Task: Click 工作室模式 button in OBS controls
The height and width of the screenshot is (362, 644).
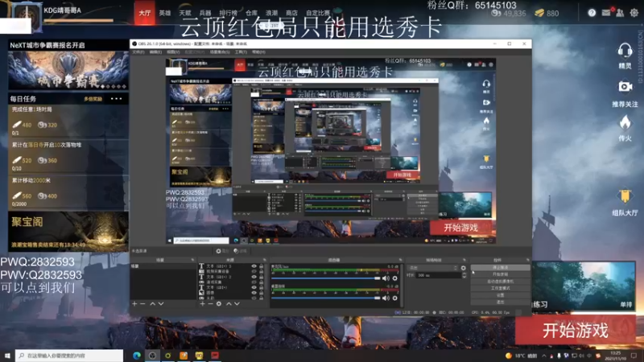Action: [x=500, y=289]
